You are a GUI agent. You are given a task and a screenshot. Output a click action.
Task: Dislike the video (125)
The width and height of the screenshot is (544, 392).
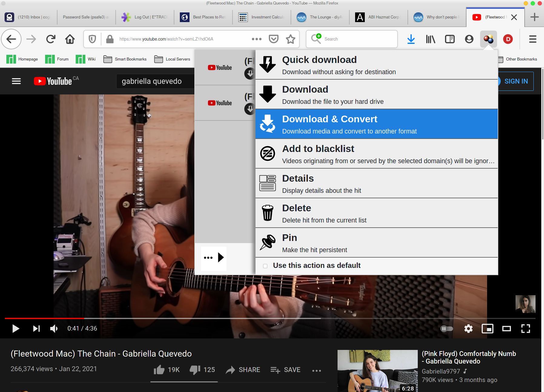[x=202, y=370]
